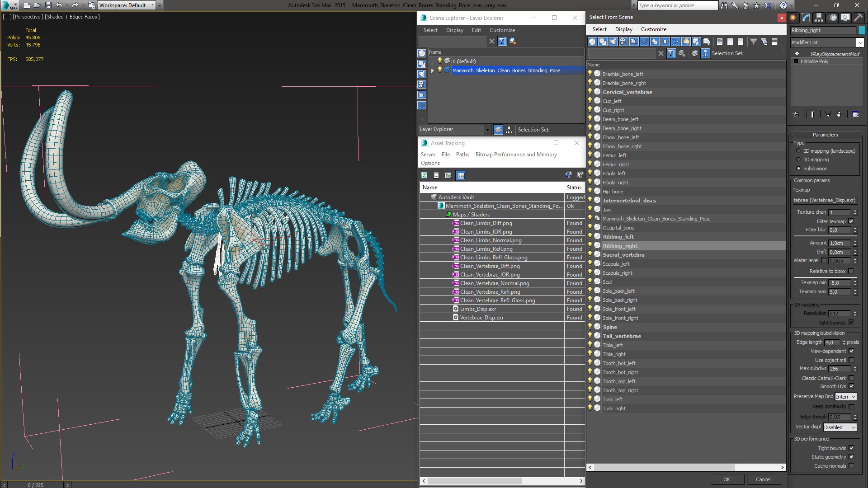Click the OK button
Image resolution: width=868 pixels, height=488 pixels.
click(x=726, y=479)
